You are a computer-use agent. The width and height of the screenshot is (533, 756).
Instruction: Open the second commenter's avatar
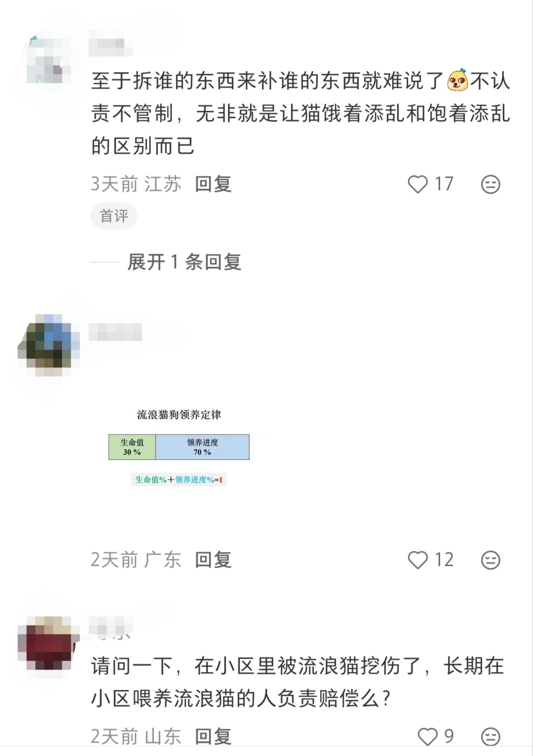[48, 345]
